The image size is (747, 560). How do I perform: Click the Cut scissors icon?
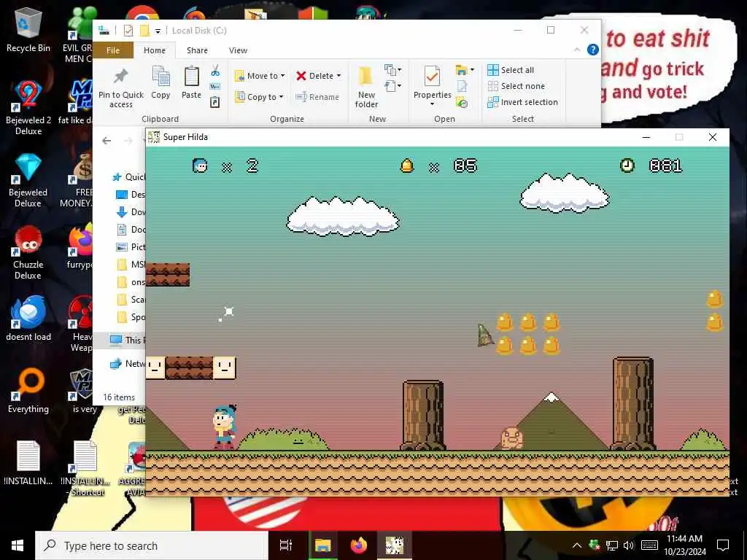pyautogui.click(x=215, y=71)
